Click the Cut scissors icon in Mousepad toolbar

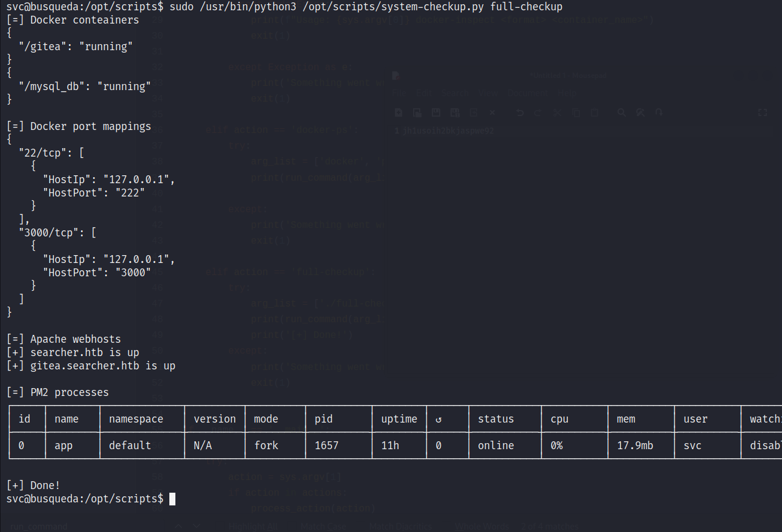pyautogui.click(x=557, y=112)
